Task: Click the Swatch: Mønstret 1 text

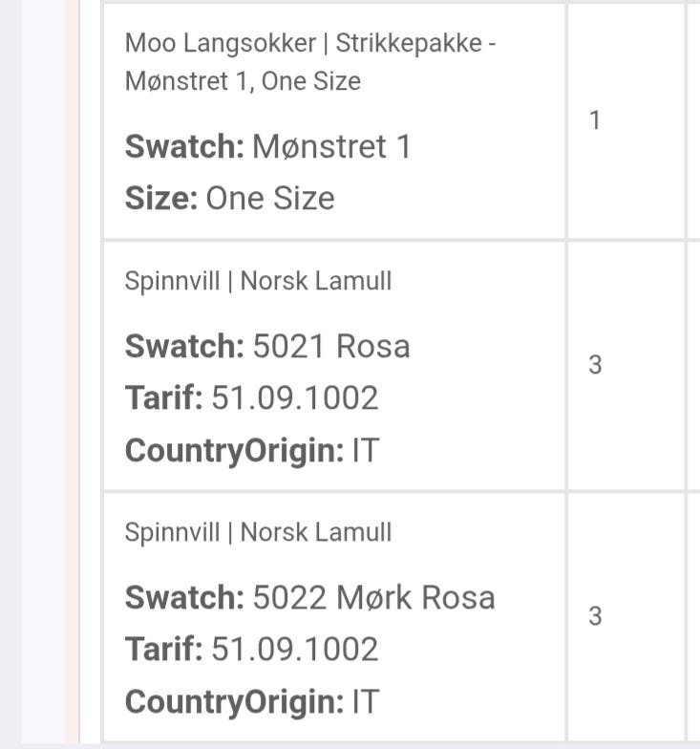Action: [x=267, y=146]
